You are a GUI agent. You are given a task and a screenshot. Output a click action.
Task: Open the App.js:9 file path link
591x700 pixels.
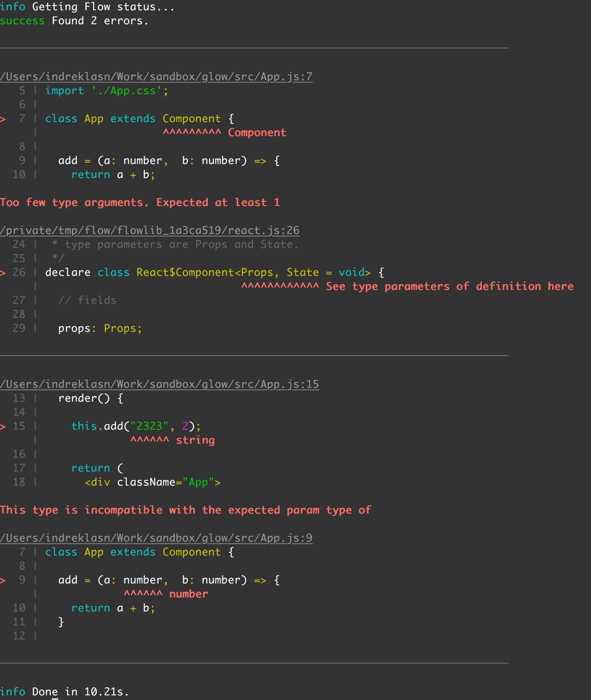click(x=156, y=538)
